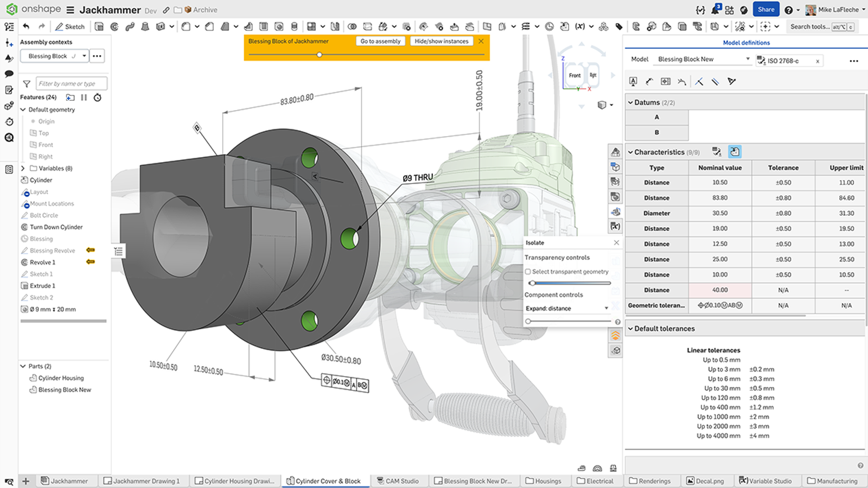Screen dimensions: 868x488
Task: Click the Go to assembly button
Action: click(380, 41)
